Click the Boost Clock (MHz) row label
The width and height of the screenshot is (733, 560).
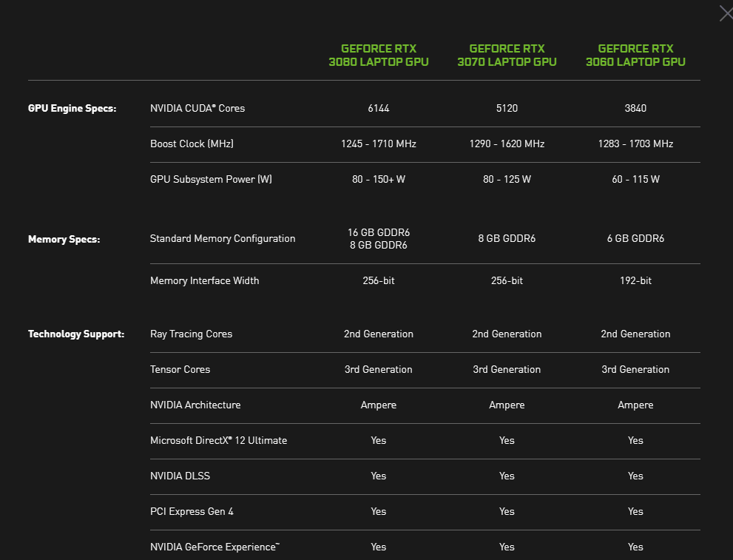click(x=192, y=144)
